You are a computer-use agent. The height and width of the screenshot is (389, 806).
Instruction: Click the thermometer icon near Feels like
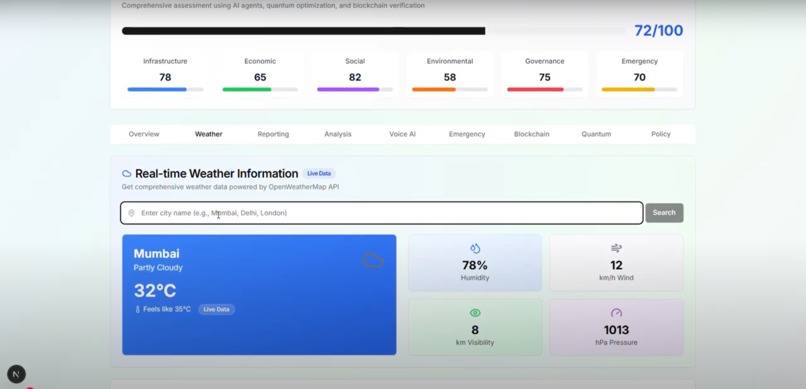(137, 309)
